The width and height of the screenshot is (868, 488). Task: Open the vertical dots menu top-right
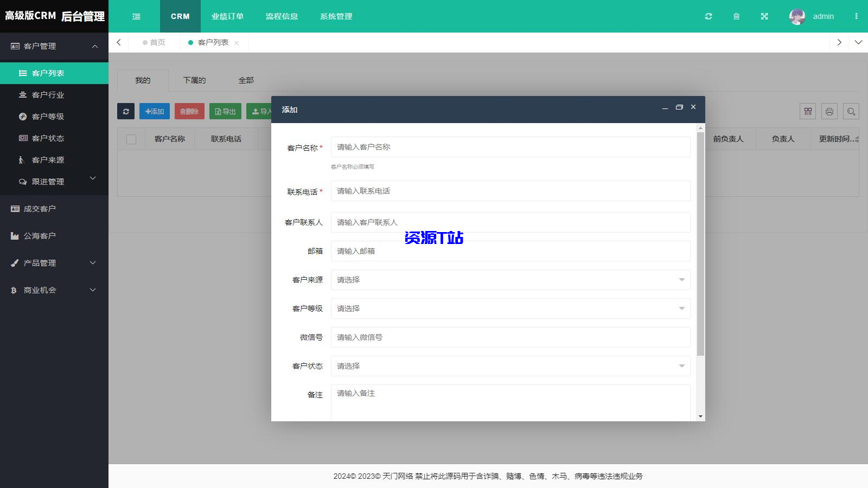(x=857, y=16)
